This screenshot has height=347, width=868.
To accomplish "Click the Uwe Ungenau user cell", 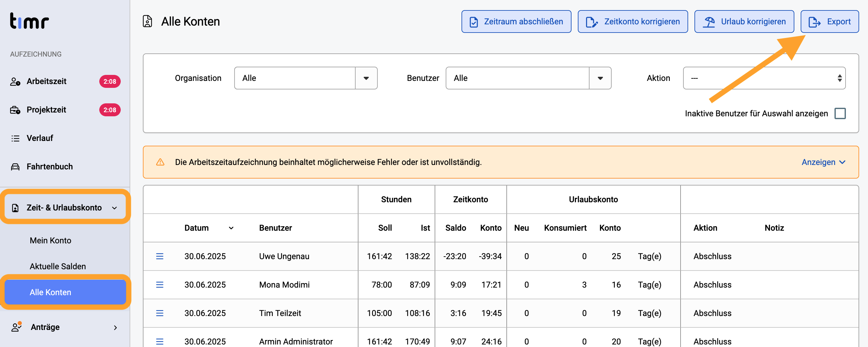I will (x=284, y=256).
